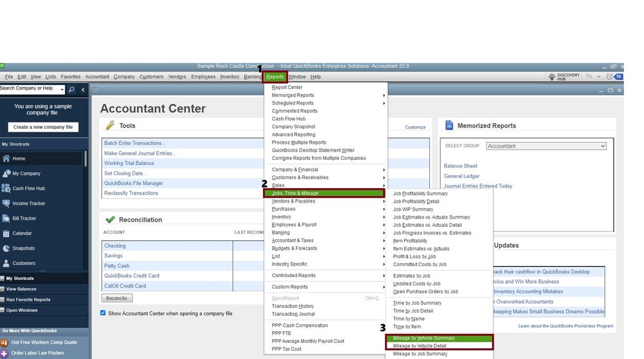Screen dimensions: 644x359
Task: Open QuickBooks File Manager link
Action: click(133, 183)
